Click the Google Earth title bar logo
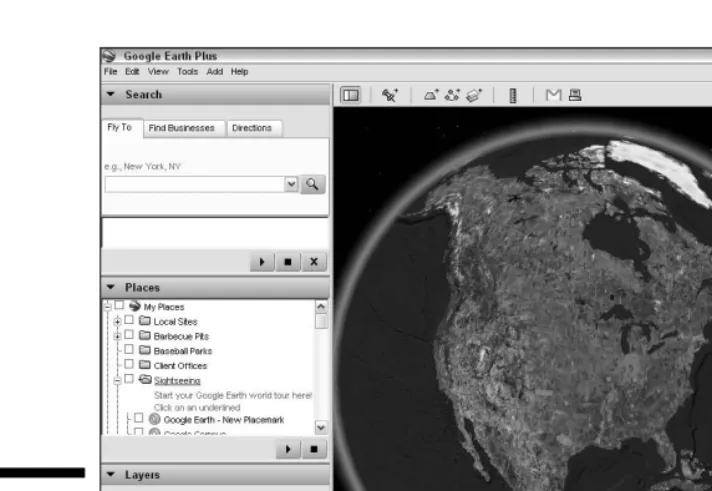 [109, 56]
